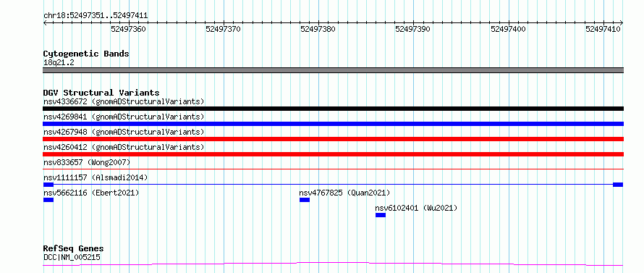The width and height of the screenshot is (644, 273).
Task: Click ruler position 52497370
Action: point(224,29)
